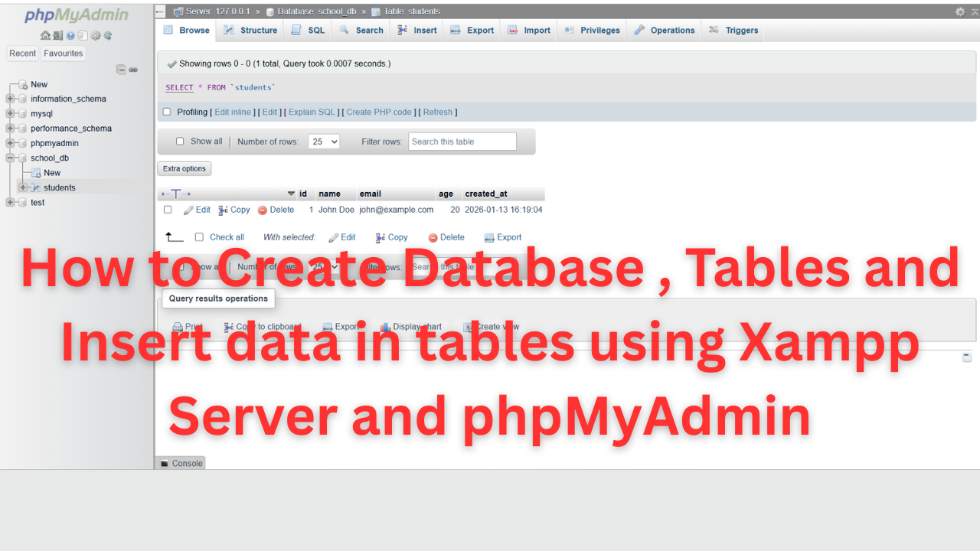Switch to the Structure tab
Image resolution: width=980 pixels, height=551 pixels.
(250, 31)
